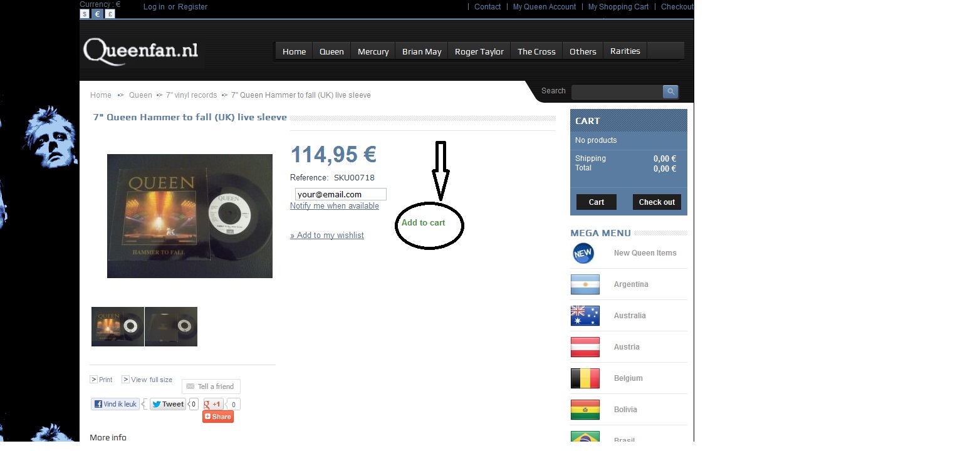
Task: Click the Register link
Action: click(x=192, y=7)
